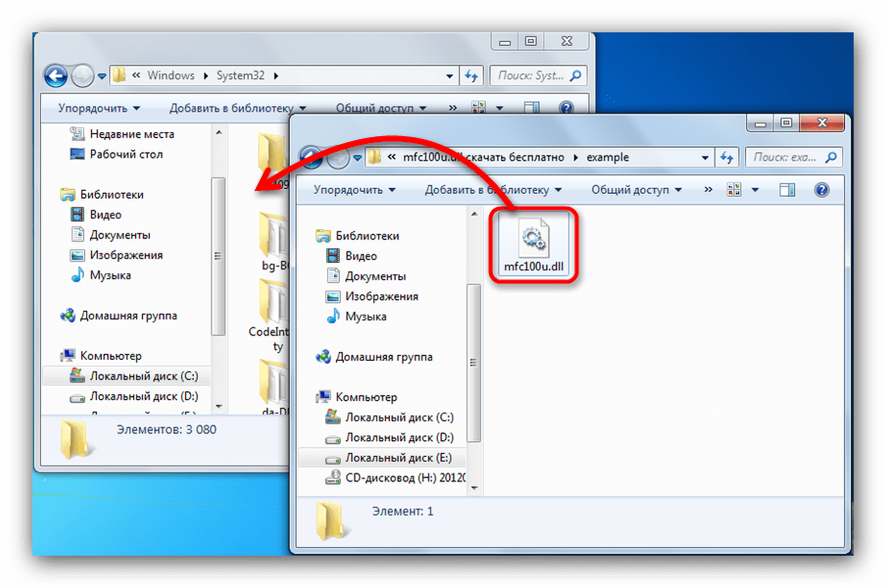
Task: Click the help icon in example window
Action: point(821,190)
